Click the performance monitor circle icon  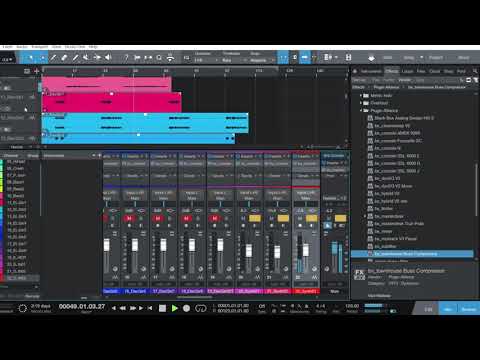(22, 308)
